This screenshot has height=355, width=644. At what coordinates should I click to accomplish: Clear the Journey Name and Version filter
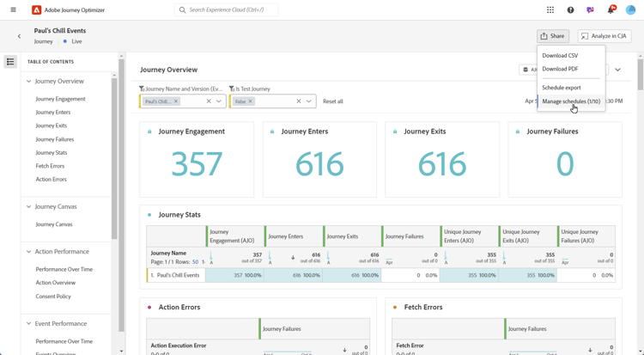pyautogui.click(x=209, y=101)
